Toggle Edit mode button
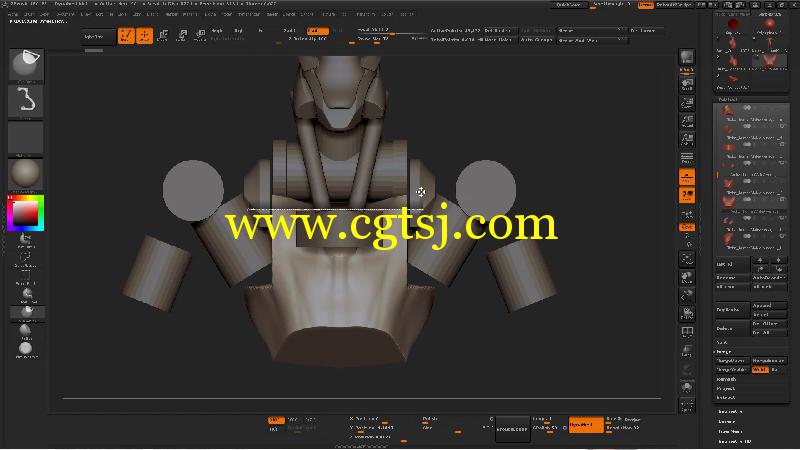 126,36
